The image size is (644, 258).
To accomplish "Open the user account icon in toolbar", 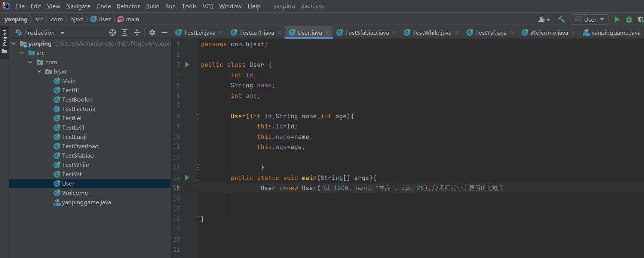I will (x=544, y=19).
